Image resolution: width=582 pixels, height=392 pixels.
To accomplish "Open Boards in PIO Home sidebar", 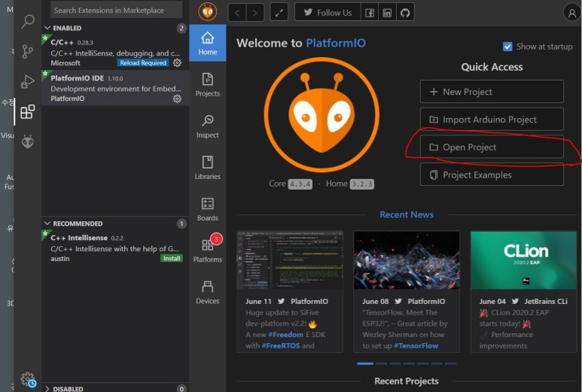I will [x=208, y=209].
